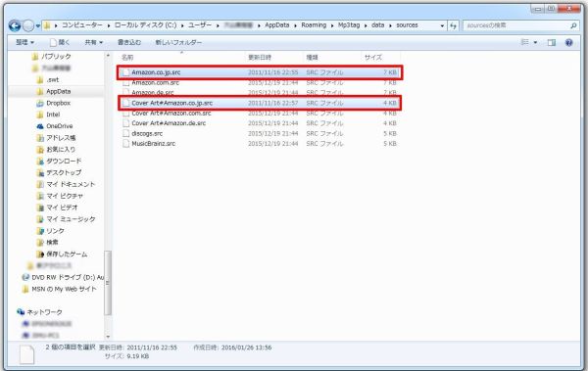Toggle the preview pane button
Screen dimensions: 588x371
[x=551, y=42]
